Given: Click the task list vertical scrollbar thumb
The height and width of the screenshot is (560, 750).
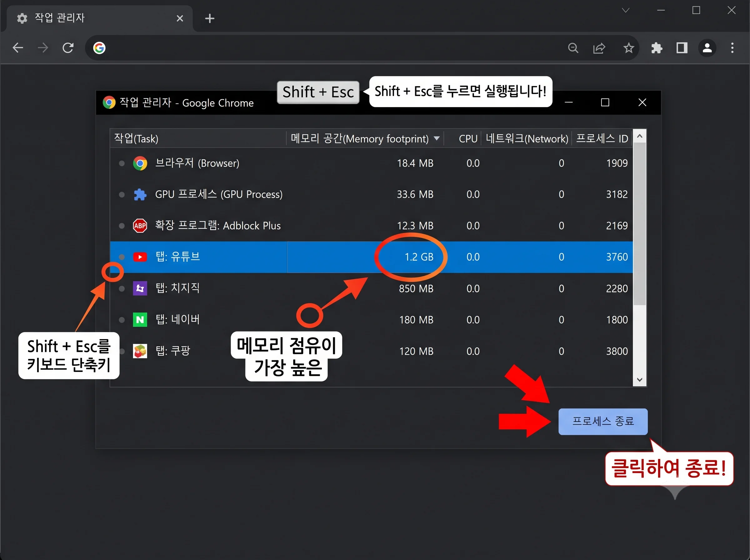Looking at the screenshot, I should pos(639,224).
